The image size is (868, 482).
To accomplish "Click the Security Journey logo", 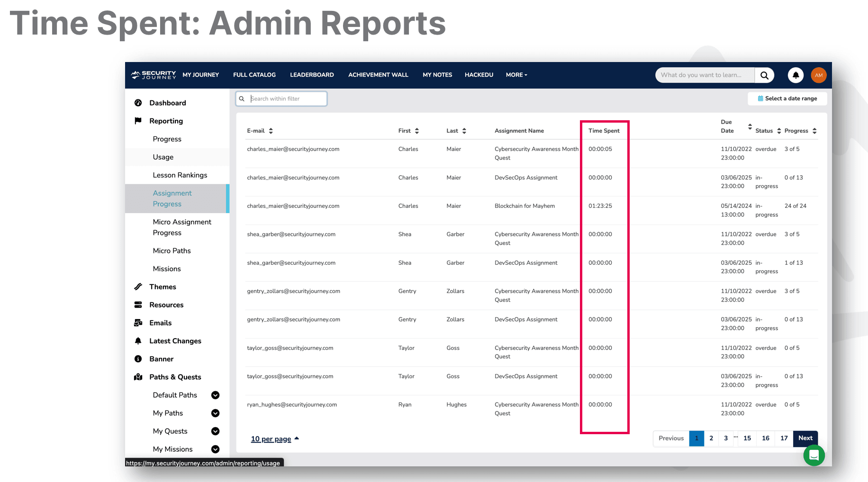I will click(x=154, y=75).
